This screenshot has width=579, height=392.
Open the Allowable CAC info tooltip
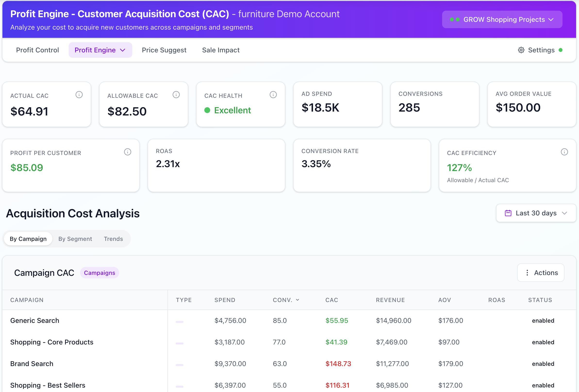click(x=176, y=94)
